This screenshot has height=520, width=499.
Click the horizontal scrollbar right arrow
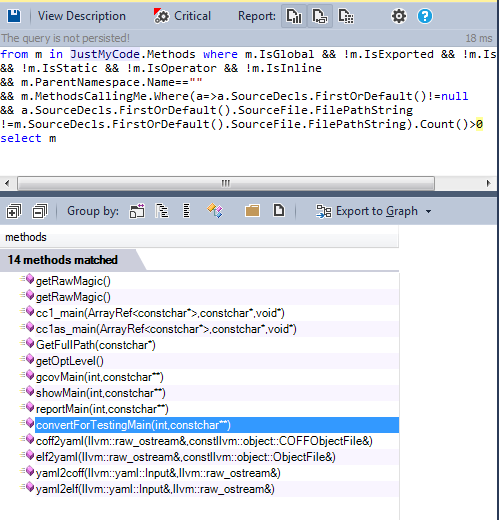tap(488, 183)
